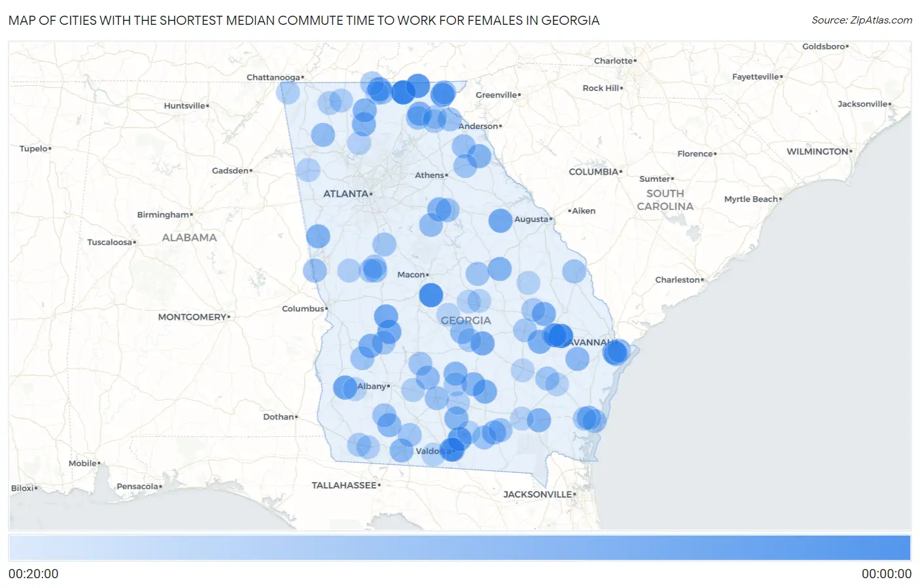Click the bubble west of Augusta
Screen dimensions: 920x588
pos(501,221)
